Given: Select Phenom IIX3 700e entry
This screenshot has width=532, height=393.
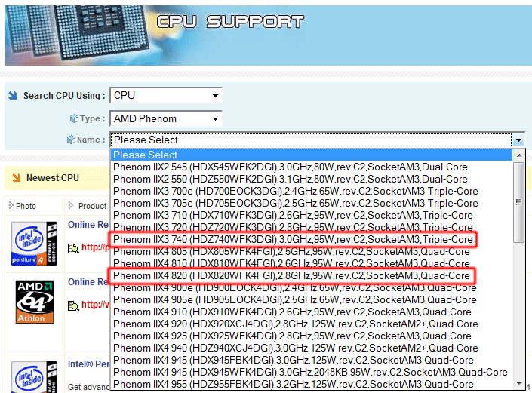Looking at the screenshot, I should pos(311,192).
